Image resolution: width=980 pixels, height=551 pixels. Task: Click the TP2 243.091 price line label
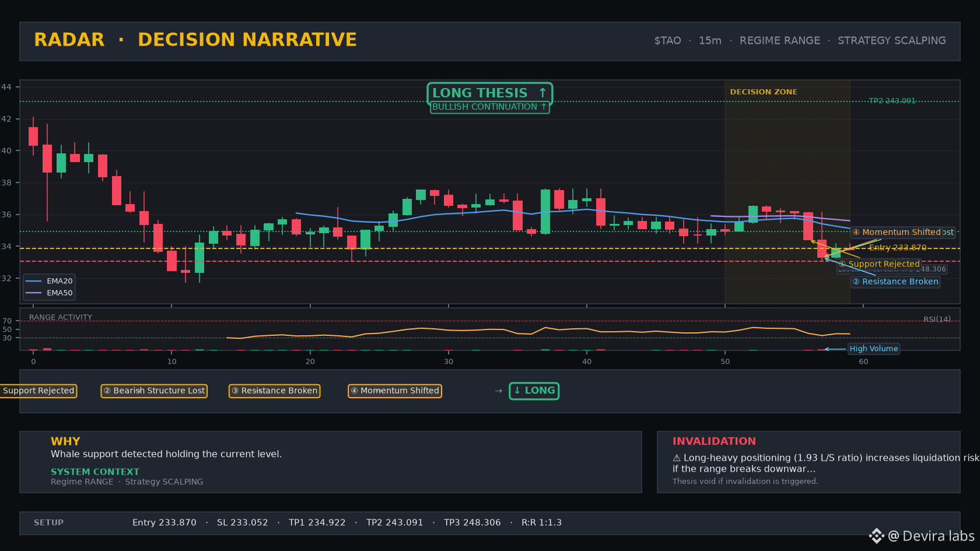point(892,101)
